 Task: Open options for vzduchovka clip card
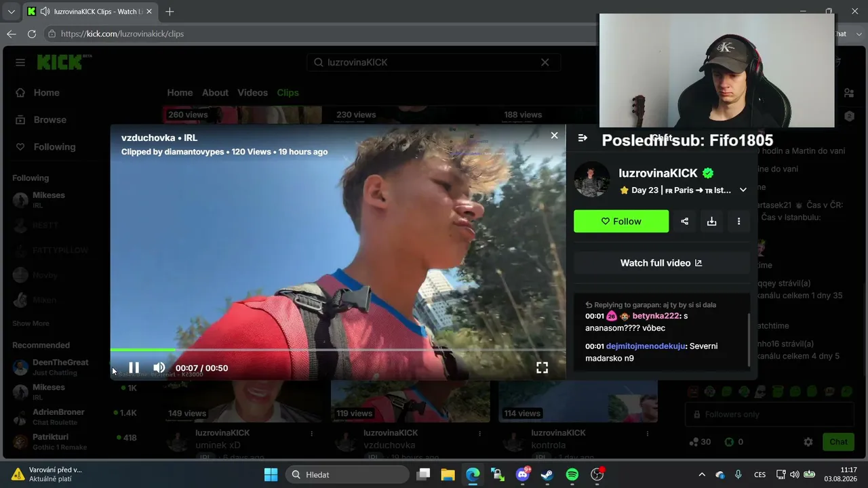[480, 433]
